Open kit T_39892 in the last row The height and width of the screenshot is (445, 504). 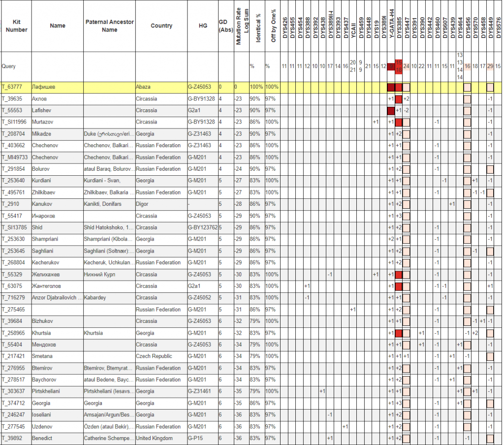tap(12, 438)
